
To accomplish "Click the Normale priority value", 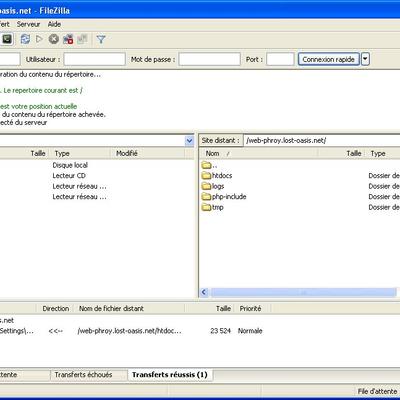I will (x=250, y=331).
